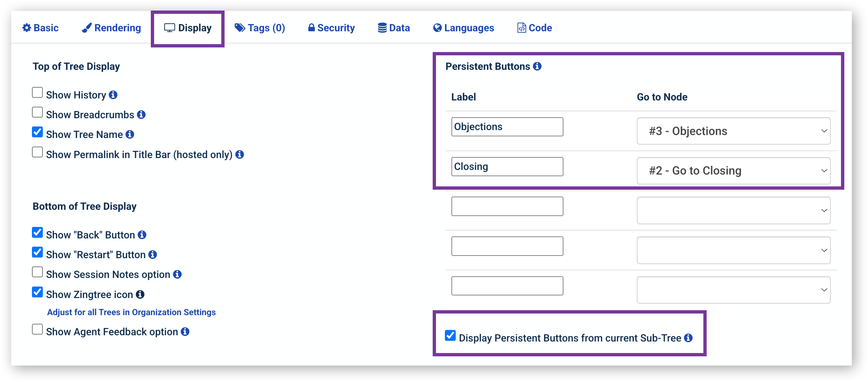Click info icon next to Show Breadcrumbs
The height and width of the screenshot is (382, 868).
[x=141, y=115]
